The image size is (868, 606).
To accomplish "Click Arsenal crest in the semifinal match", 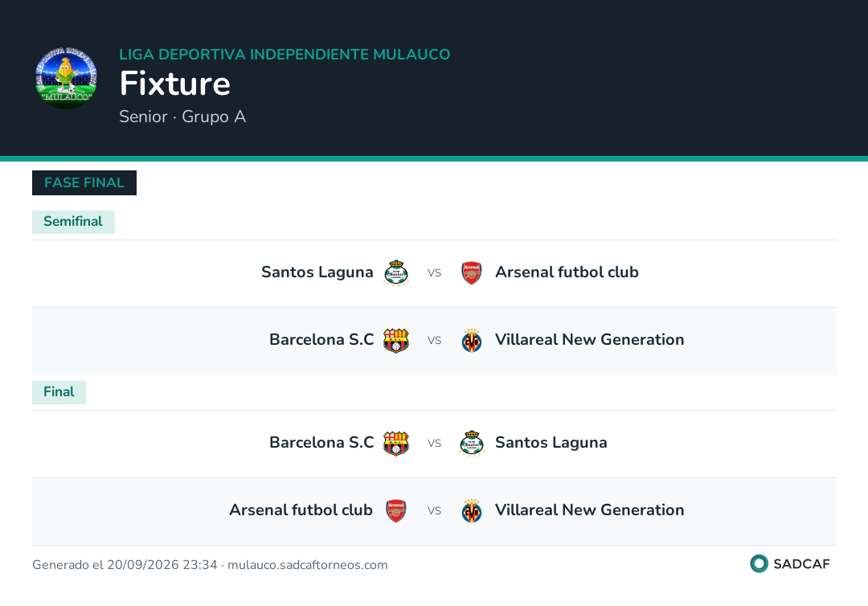I will point(472,272).
